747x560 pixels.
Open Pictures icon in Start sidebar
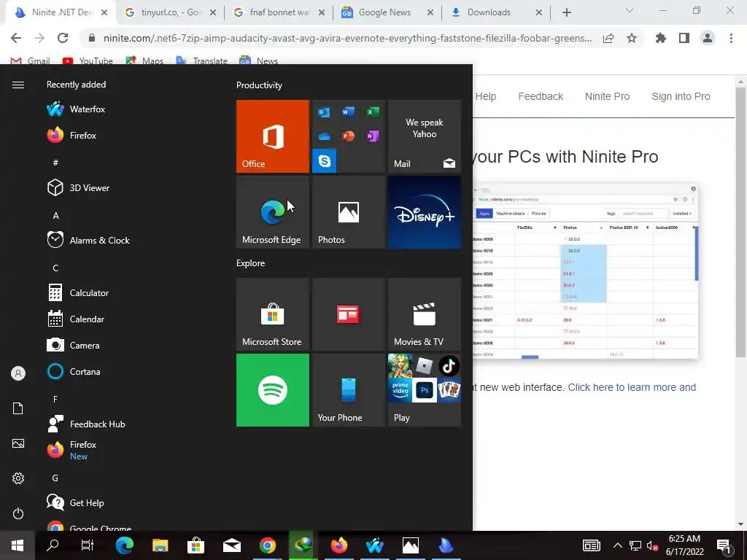[18, 443]
